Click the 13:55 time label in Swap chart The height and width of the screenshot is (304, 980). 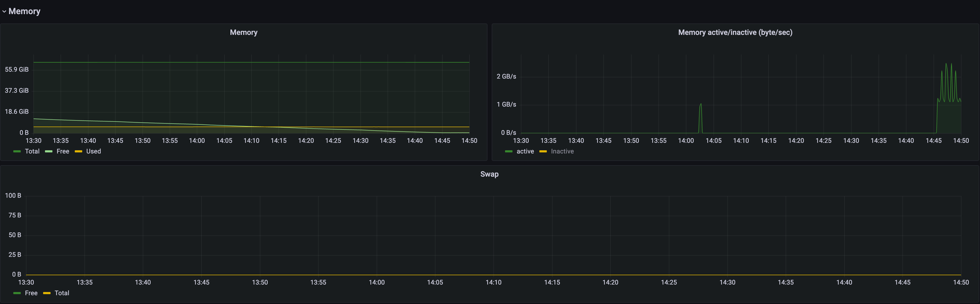tap(318, 282)
